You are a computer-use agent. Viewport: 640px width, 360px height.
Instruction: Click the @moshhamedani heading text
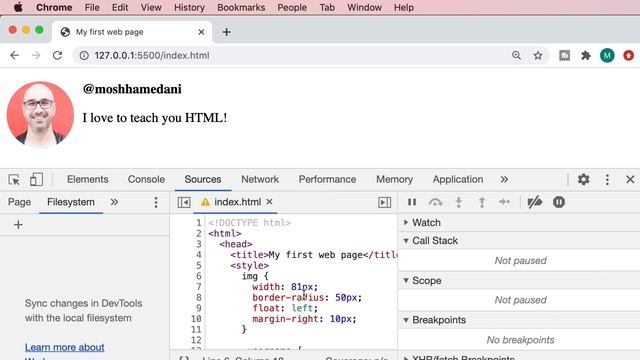click(132, 89)
